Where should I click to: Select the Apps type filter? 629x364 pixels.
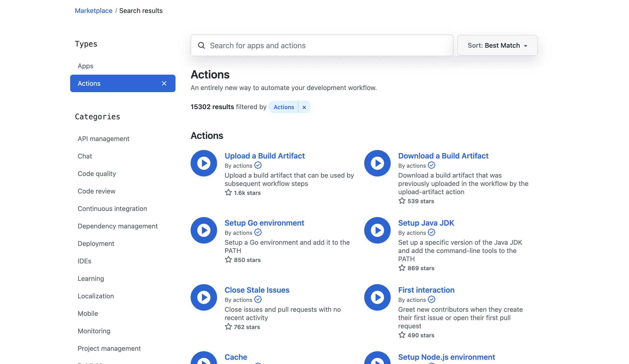pos(123,66)
